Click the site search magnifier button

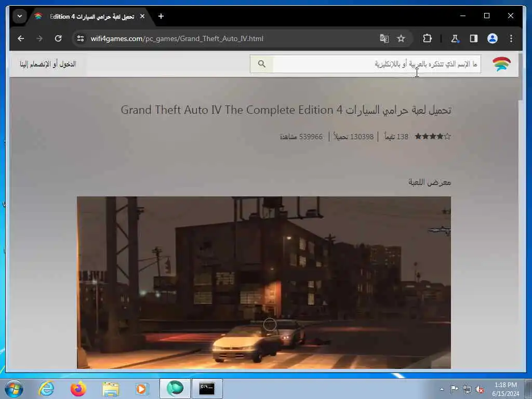click(x=262, y=64)
